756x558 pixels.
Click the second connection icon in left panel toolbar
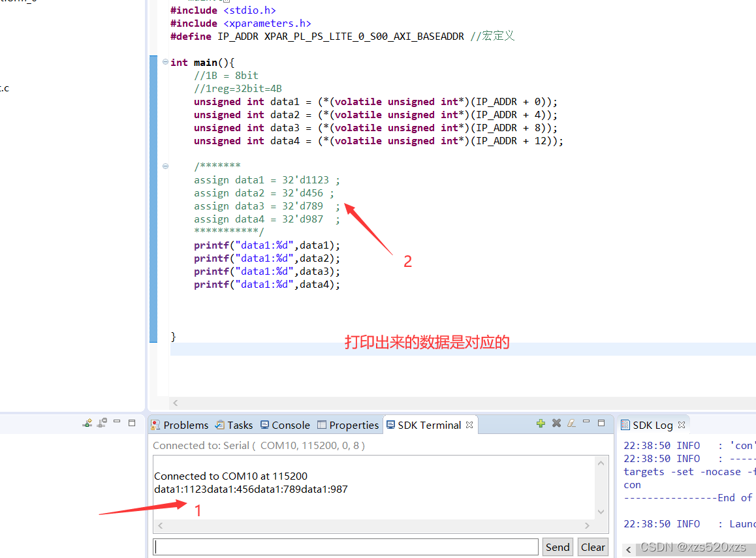point(102,423)
